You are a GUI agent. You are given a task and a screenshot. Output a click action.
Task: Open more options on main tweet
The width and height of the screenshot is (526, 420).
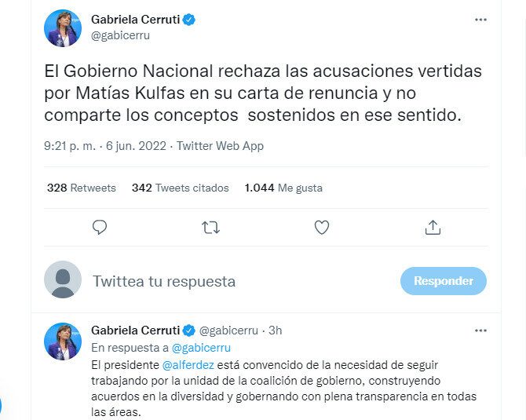(x=480, y=20)
